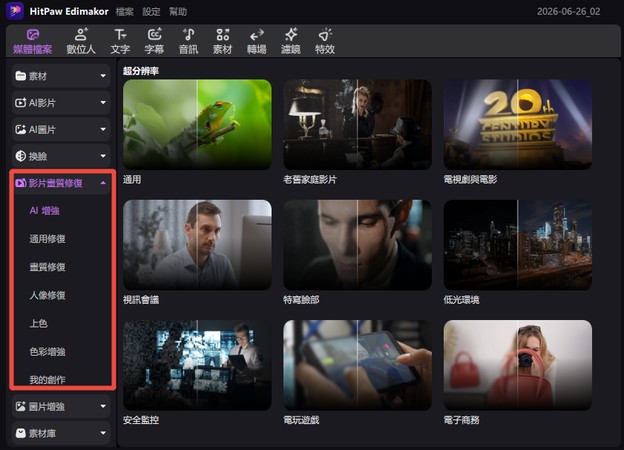624x450 pixels.
Task: Open the 我的創作 my creations item
Action: tap(47, 380)
